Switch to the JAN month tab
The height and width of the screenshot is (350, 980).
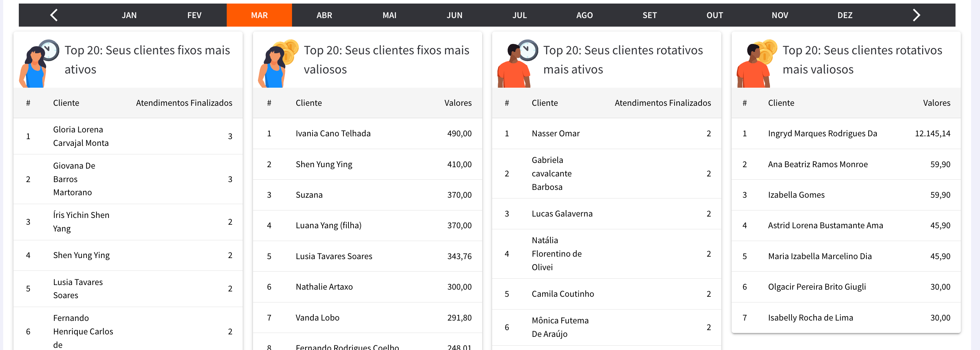pyautogui.click(x=129, y=15)
